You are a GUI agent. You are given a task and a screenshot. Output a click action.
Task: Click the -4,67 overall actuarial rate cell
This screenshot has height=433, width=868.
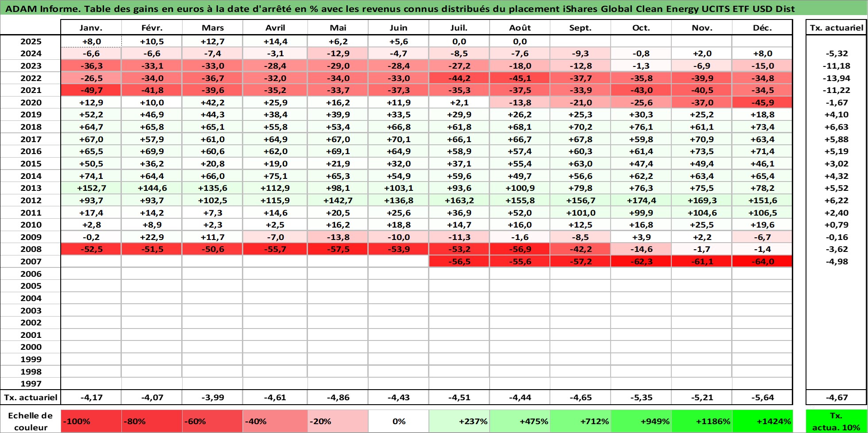[x=836, y=397]
